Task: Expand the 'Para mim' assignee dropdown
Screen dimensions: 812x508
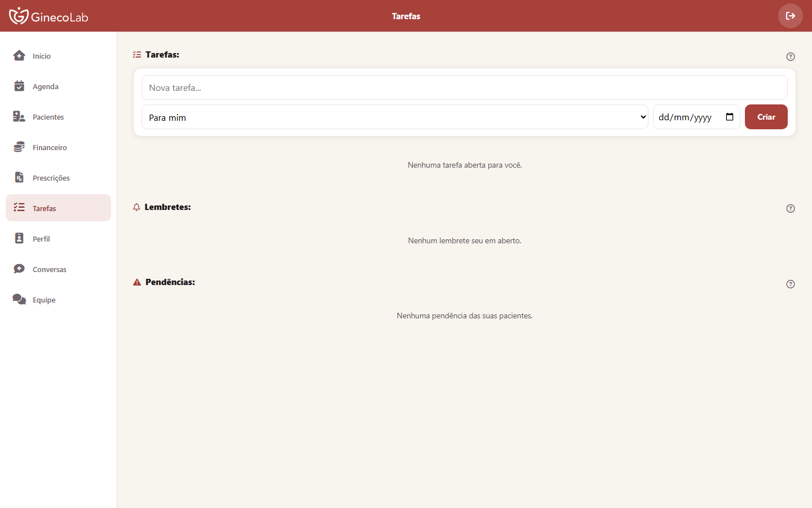Action: tap(395, 117)
